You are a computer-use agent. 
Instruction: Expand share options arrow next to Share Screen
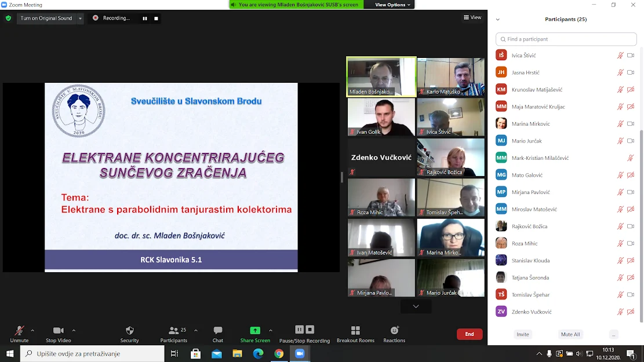(x=270, y=330)
